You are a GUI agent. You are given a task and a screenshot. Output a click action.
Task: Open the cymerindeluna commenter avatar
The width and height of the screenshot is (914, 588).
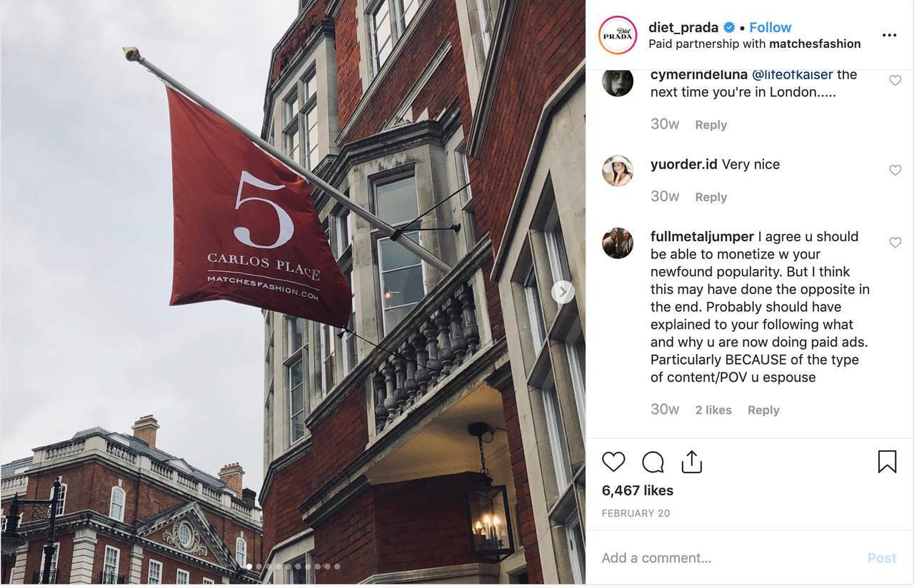pyautogui.click(x=618, y=81)
